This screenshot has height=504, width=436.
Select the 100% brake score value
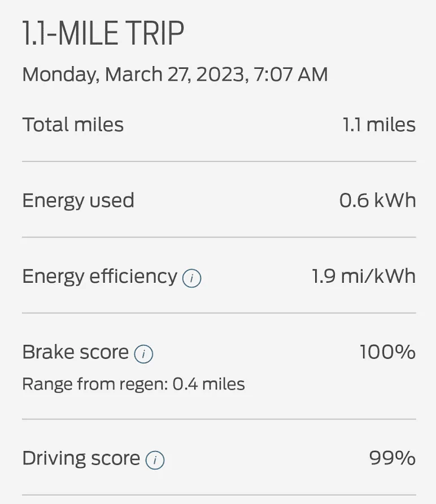(x=387, y=352)
